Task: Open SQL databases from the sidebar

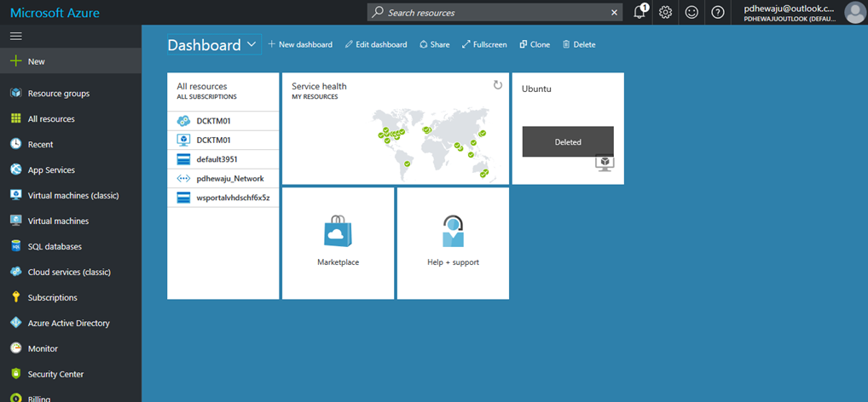Action: (71, 246)
